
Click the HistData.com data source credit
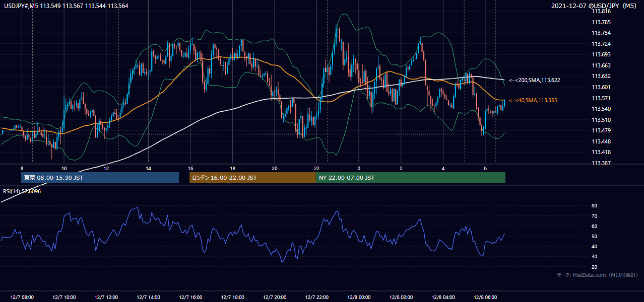[597, 275]
